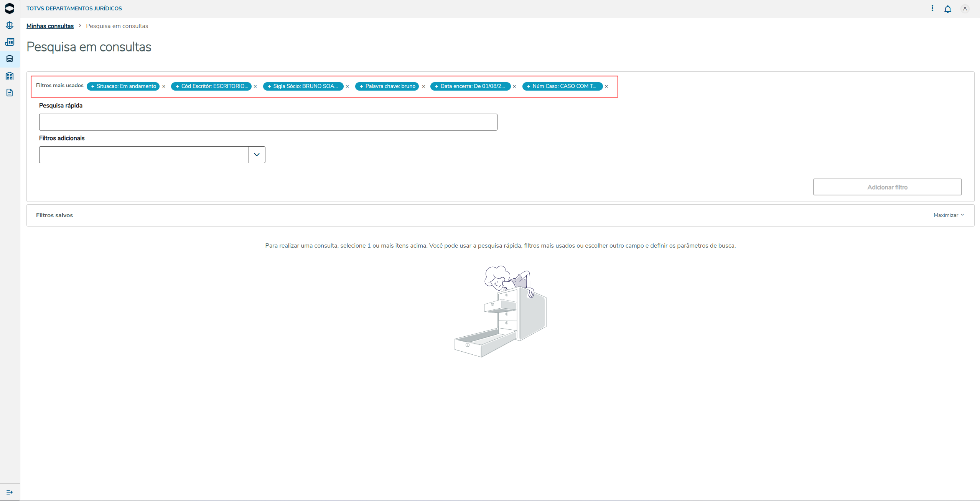The height and width of the screenshot is (501, 980).
Task: Click the scales of justice sidebar icon
Action: (10, 25)
